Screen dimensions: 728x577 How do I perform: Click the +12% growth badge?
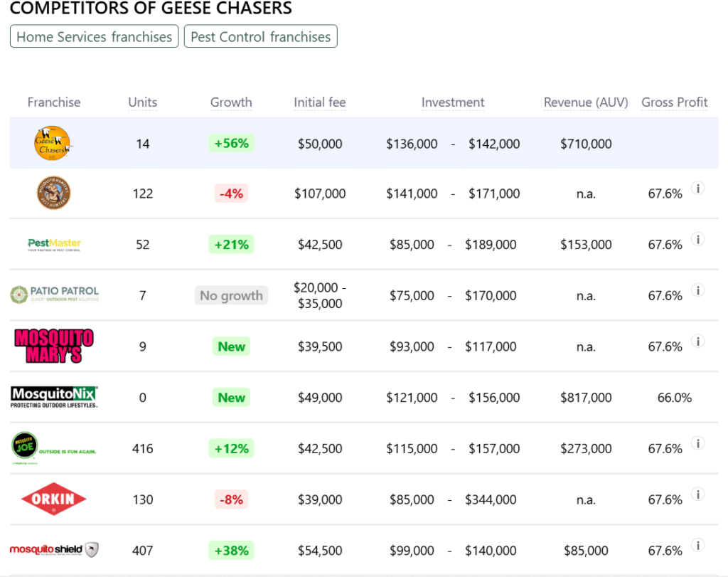[231, 448]
